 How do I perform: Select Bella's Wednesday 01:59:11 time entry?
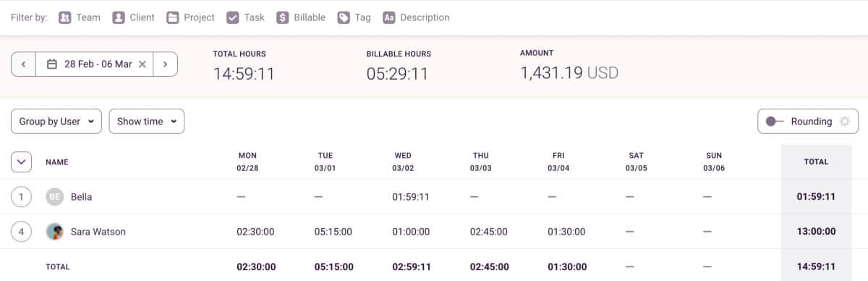coord(411,197)
